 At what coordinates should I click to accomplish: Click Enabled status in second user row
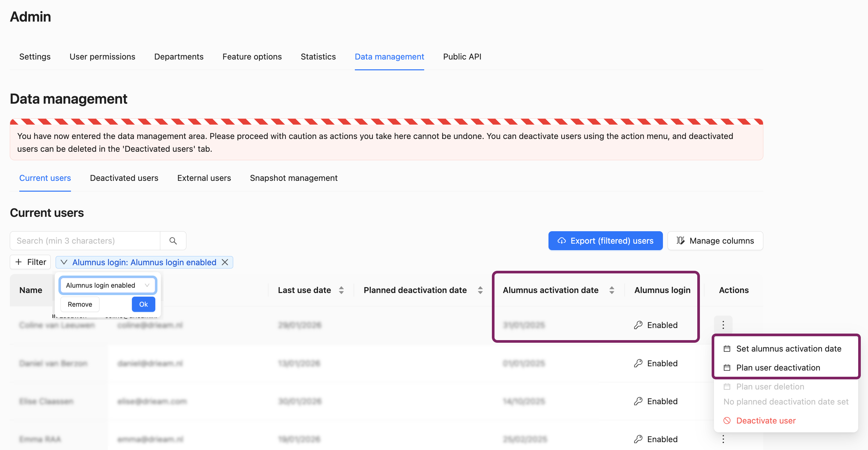(x=662, y=363)
